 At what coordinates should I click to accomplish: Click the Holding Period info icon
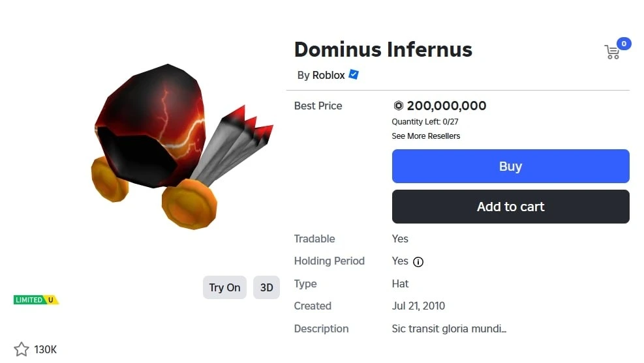(x=418, y=262)
